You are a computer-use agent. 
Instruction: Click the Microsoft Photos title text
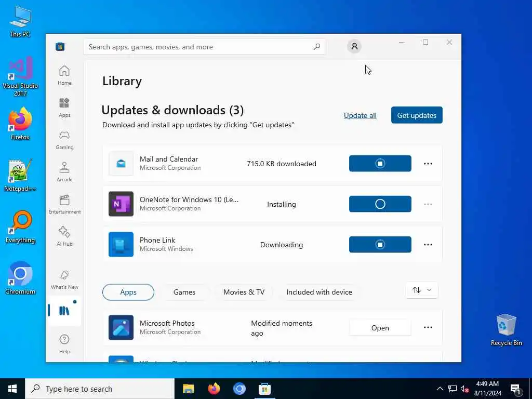pos(167,323)
